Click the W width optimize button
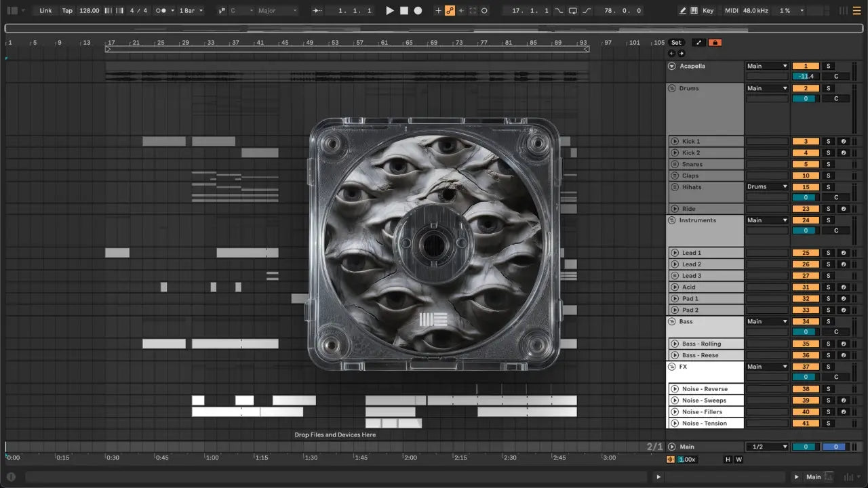Image resolution: width=868 pixels, height=488 pixels. (x=738, y=460)
